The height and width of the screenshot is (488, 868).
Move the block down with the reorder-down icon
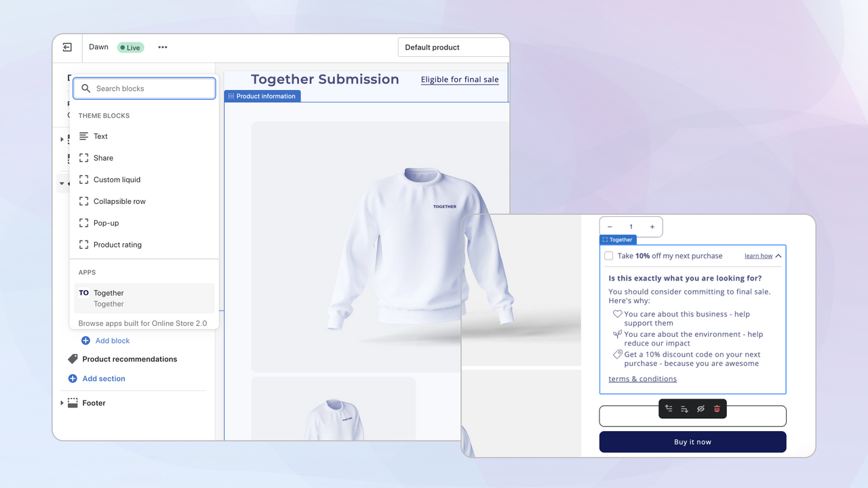(684, 409)
